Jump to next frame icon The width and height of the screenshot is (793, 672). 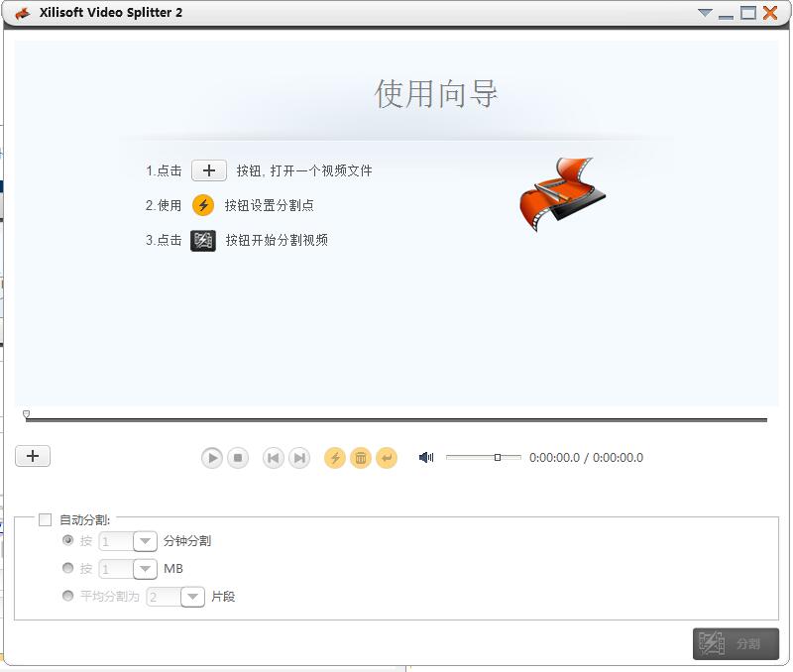pos(298,458)
